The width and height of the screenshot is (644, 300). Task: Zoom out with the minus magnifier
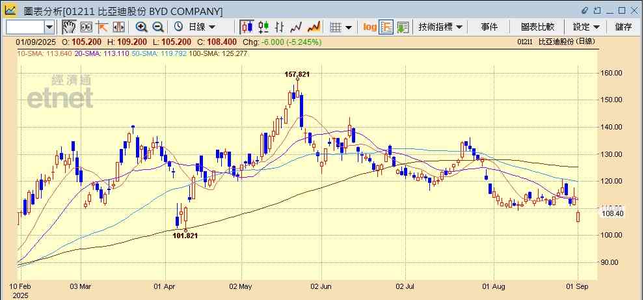click(x=158, y=27)
